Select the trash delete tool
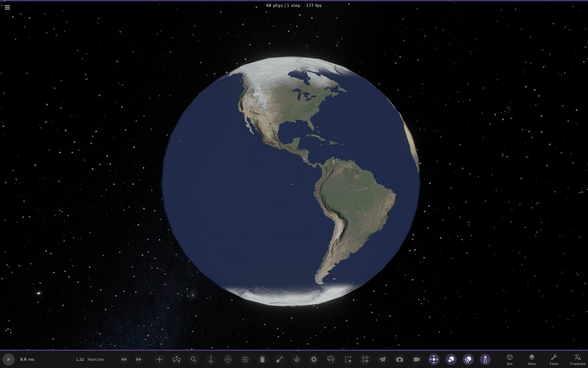 pyautogui.click(x=262, y=359)
